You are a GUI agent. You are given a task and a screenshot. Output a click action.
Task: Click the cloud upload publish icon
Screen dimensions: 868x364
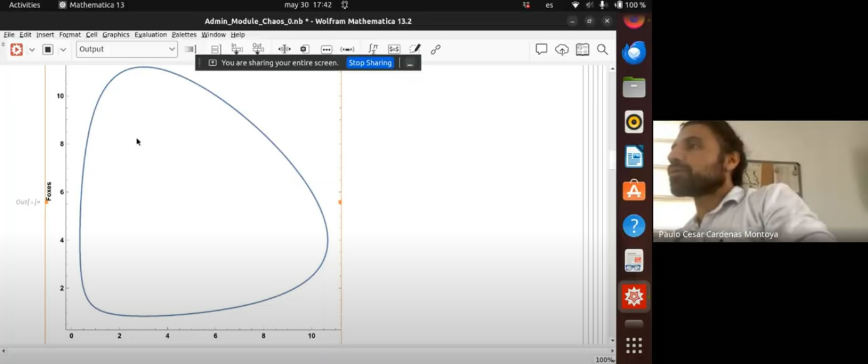coord(562,49)
